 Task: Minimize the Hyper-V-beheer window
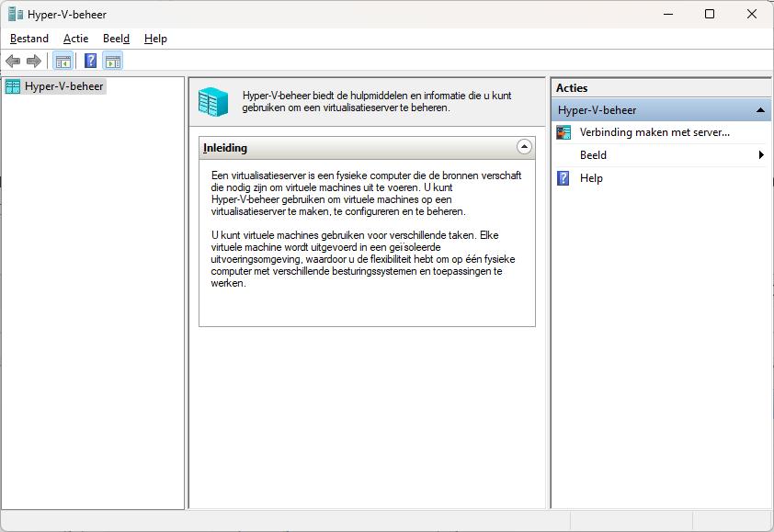pos(668,14)
